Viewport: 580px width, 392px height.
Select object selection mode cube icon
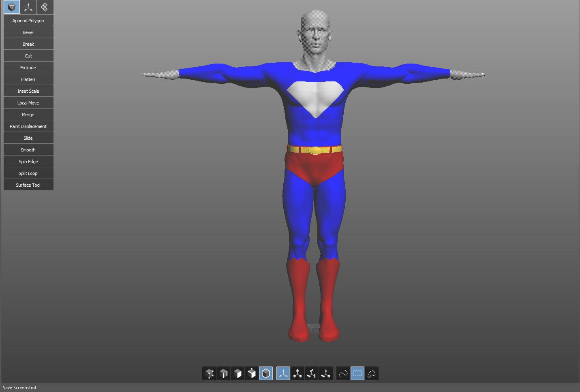tap(266, 373)
